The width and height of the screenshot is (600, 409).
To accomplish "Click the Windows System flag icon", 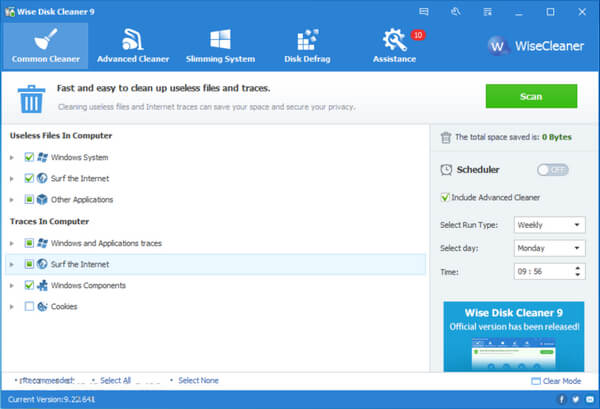I will pyautogui.click(x=42, y=157).
